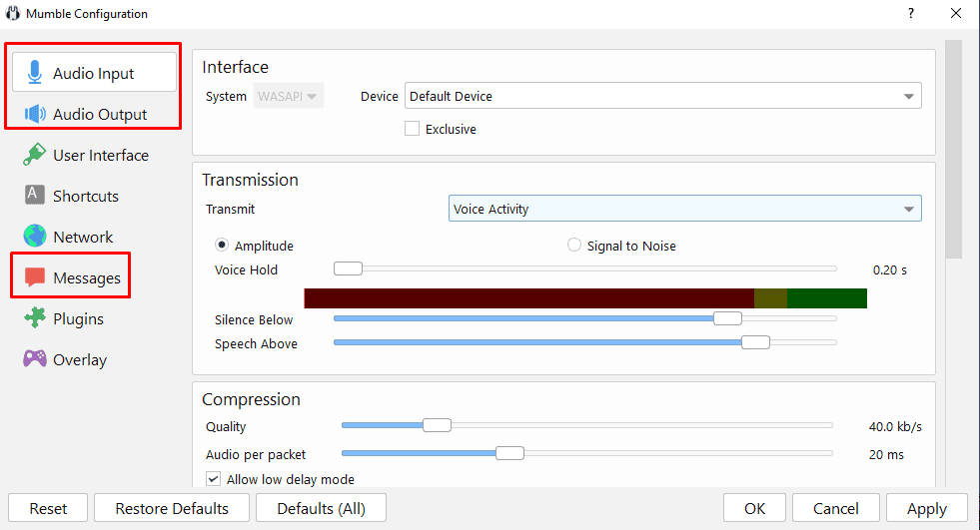This screenshot has height=530, width=980.
Task: Click the Defaults (All) button
Action: pyautogui.click(x=322, y=508)
